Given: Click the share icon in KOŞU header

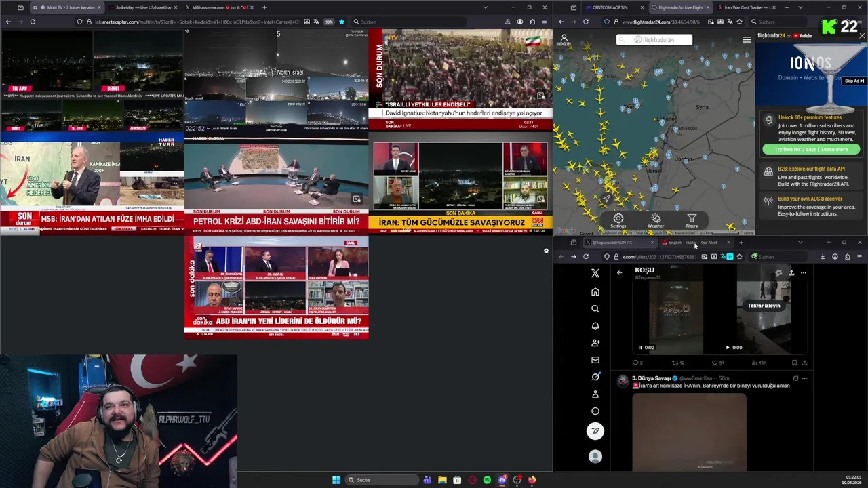Looking at the screenshot, I should coord(791,272).
